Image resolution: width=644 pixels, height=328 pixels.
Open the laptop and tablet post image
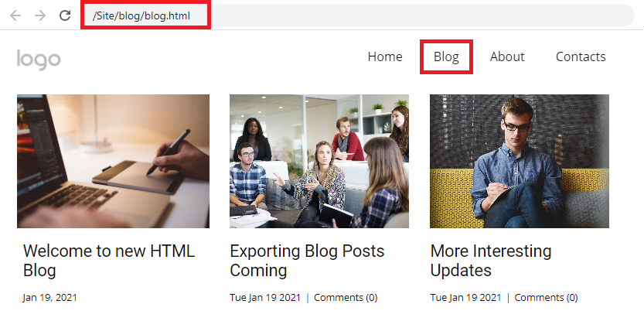pos(114,161)
